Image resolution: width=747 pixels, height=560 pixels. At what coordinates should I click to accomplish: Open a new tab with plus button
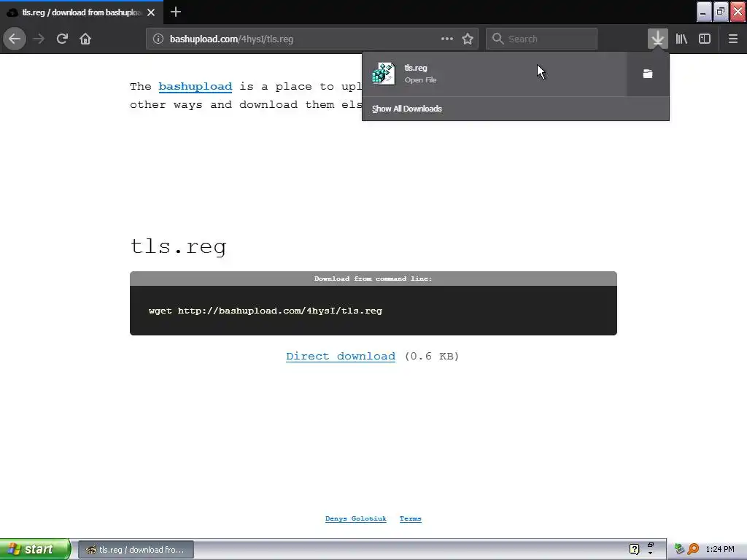[175, 12]
